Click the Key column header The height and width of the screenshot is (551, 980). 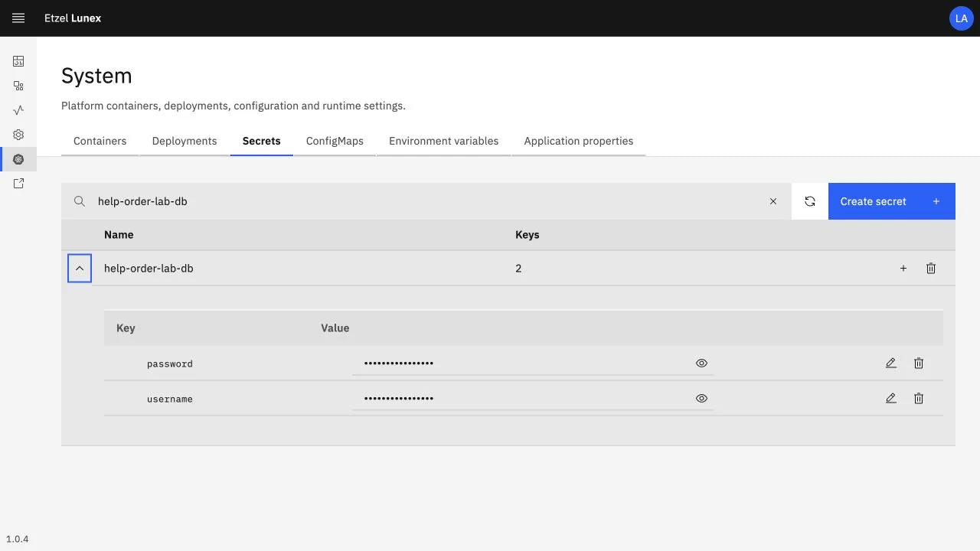126,328
